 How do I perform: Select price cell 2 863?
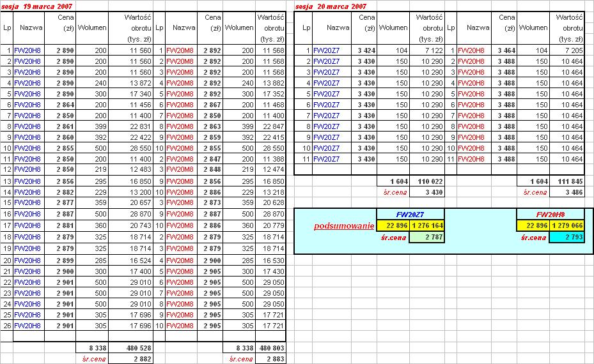[210, 126]
